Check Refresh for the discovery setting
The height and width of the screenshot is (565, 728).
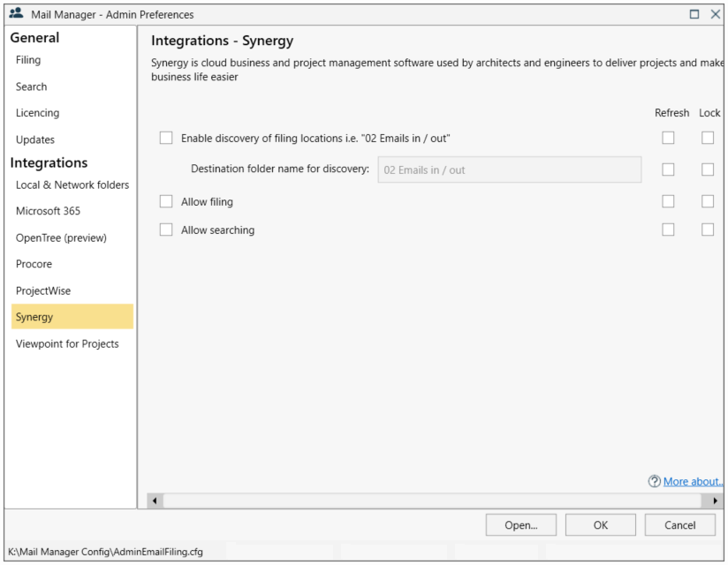click(668, 138)
